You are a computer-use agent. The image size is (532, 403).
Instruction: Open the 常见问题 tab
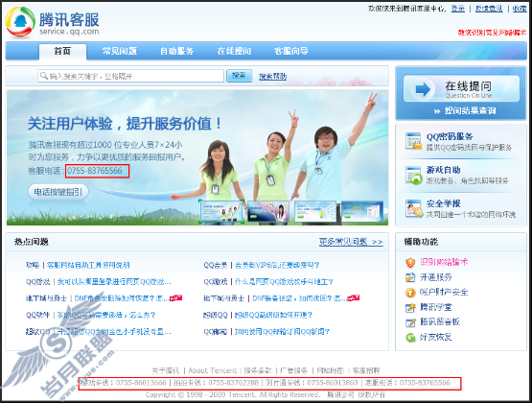click(120, 51)
